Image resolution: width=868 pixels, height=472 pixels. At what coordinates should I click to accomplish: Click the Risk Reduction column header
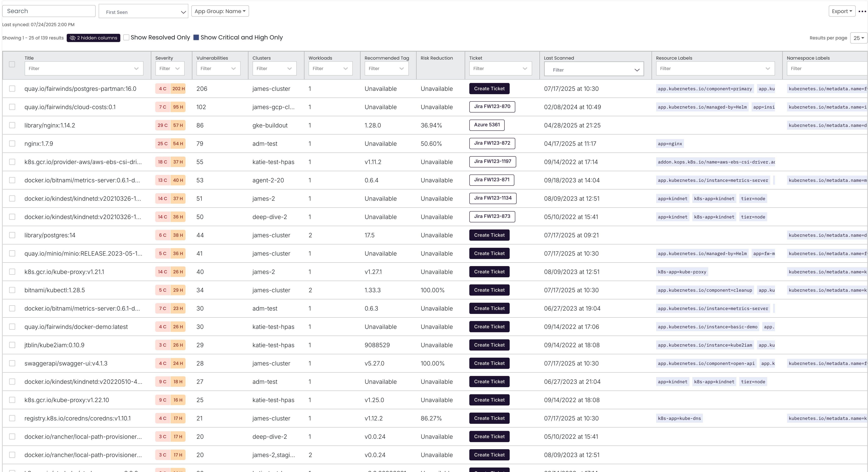(437, 58)
